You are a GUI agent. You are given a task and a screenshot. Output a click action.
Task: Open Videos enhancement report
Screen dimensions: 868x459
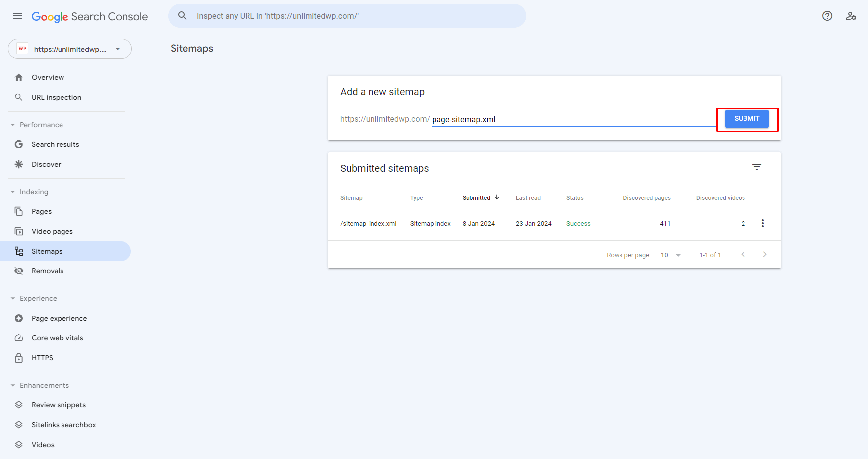coord(65,445)
